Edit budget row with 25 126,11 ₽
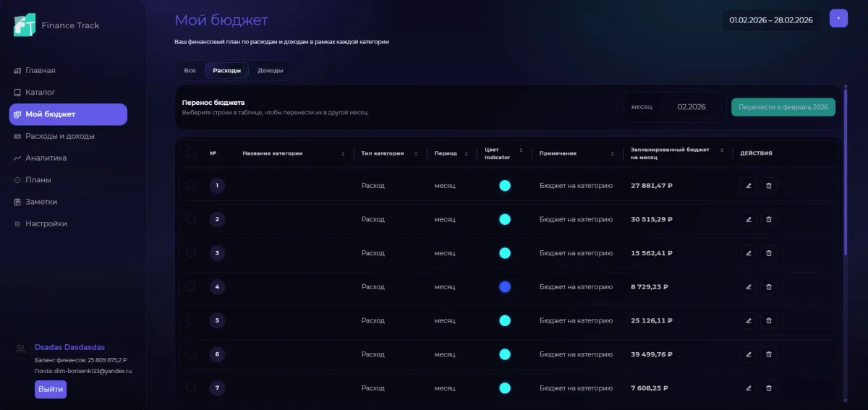This screenshot has height=410, width=868. point(749,320)
